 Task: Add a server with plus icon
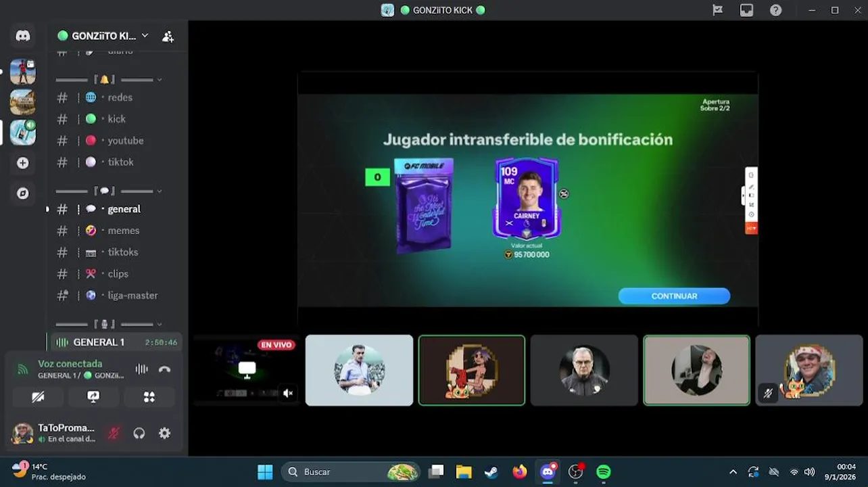(23, 163)
